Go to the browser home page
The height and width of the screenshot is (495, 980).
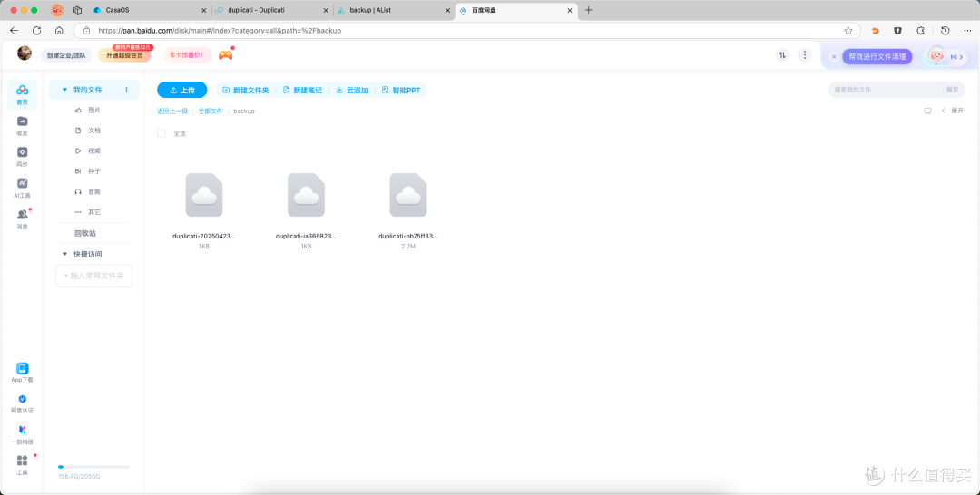59,31
